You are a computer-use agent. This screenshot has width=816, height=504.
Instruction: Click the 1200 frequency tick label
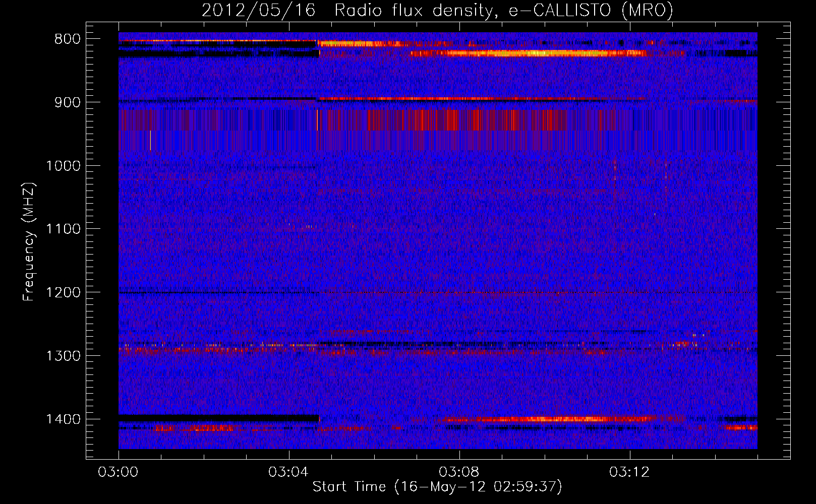[63, 293]
